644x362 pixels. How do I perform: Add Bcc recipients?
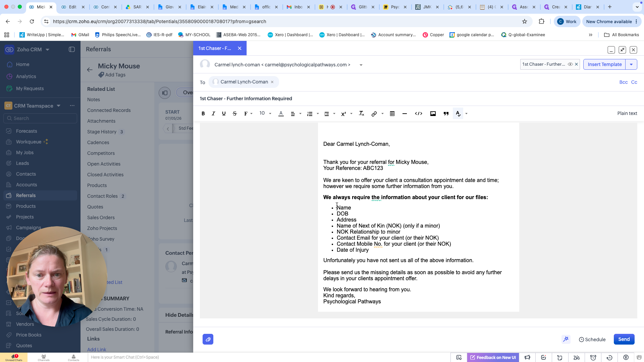tap(623, 82)
